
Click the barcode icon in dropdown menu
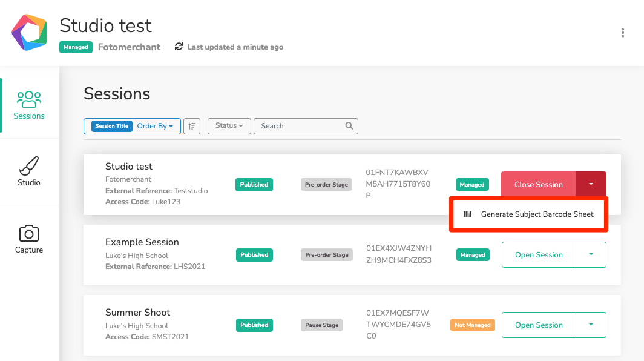pyautogui.click(x=467, y=214)
